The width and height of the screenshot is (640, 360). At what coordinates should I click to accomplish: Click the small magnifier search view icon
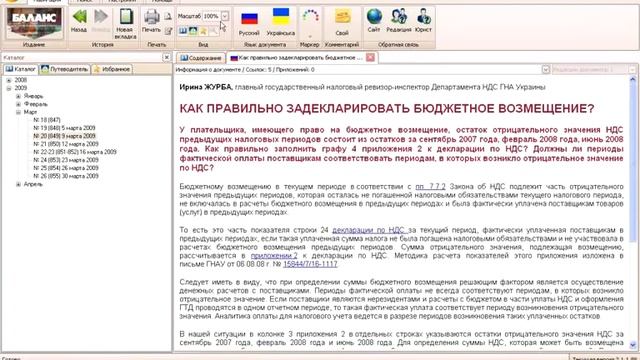[x=213, y=31]
